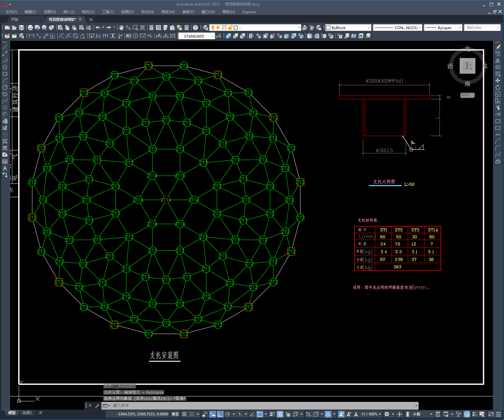Viewport: 504px width, 420px height.
Task: Open the layer dropdown list
Action: point(299,28)
